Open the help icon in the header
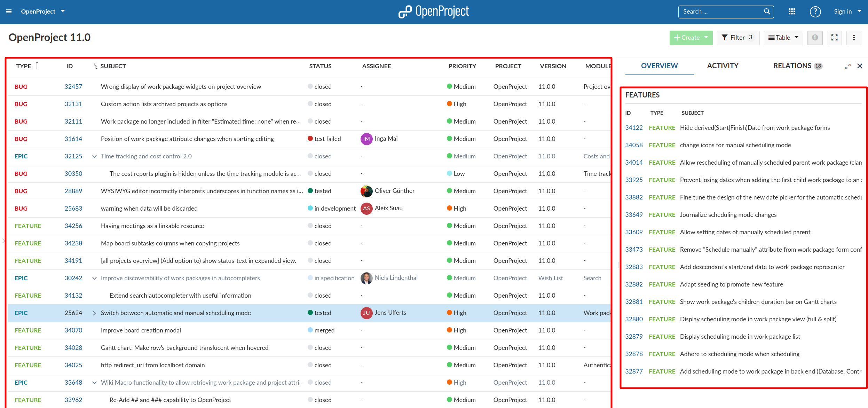 [815, 11]
